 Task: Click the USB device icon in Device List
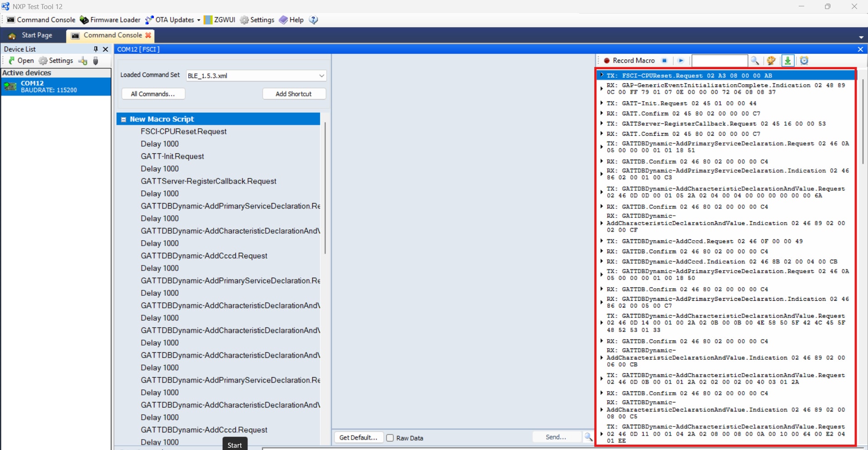pos(95,61)
